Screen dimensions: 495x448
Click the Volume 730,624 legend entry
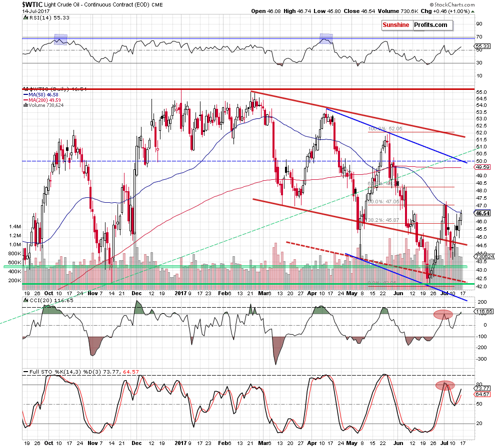(x=46, y=105)
